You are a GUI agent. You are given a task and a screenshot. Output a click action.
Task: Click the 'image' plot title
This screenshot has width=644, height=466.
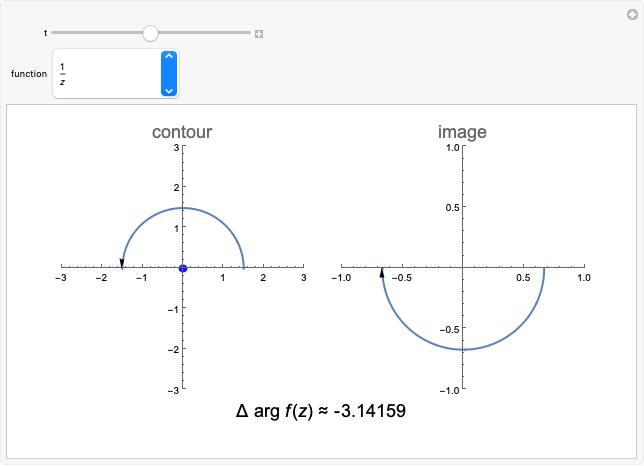pos(462,132)
